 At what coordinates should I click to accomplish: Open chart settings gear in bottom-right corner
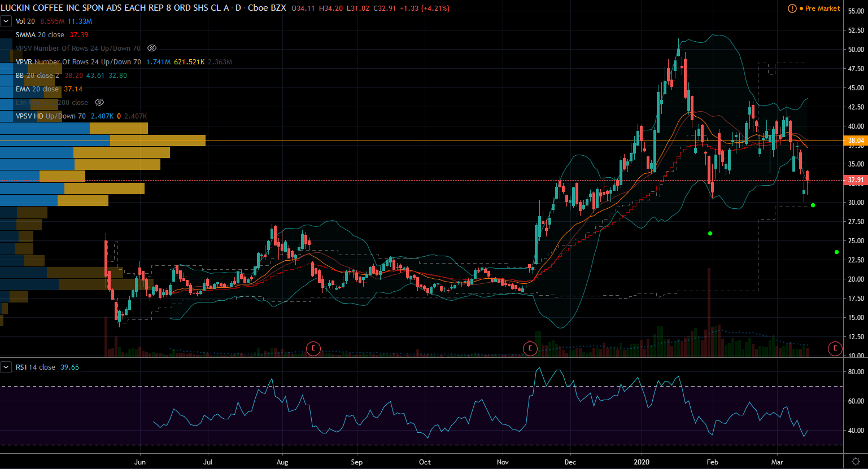[856, 462]
